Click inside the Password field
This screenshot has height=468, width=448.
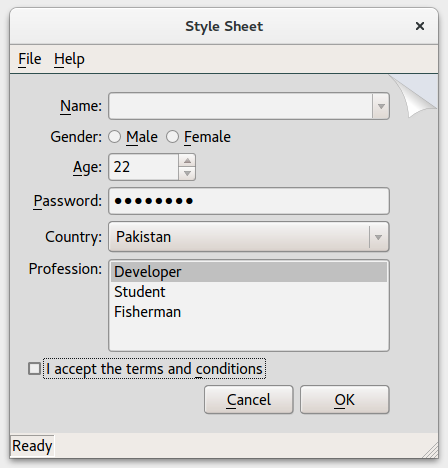(249, 201)
